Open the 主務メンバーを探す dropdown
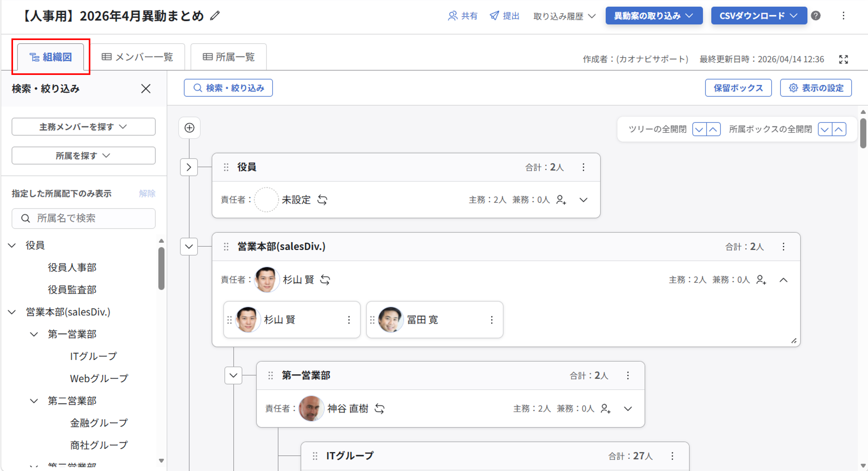 [84, 127]
